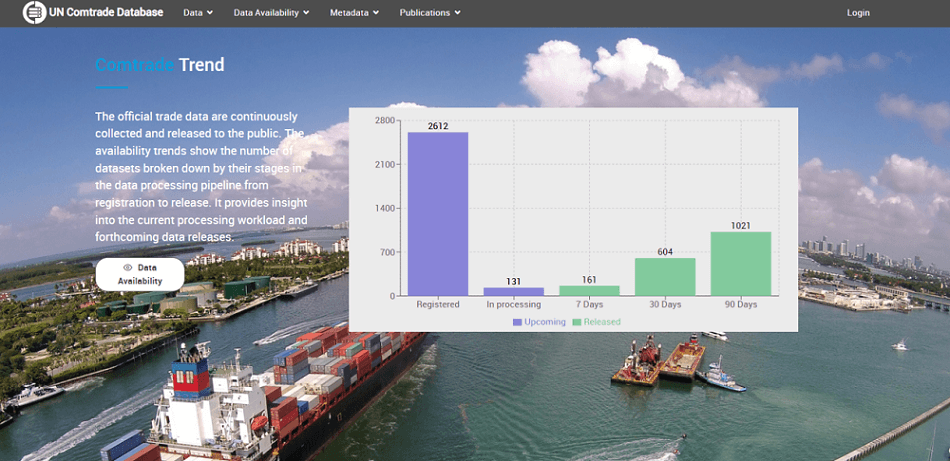Select the In processing bar

click(514, 292)
